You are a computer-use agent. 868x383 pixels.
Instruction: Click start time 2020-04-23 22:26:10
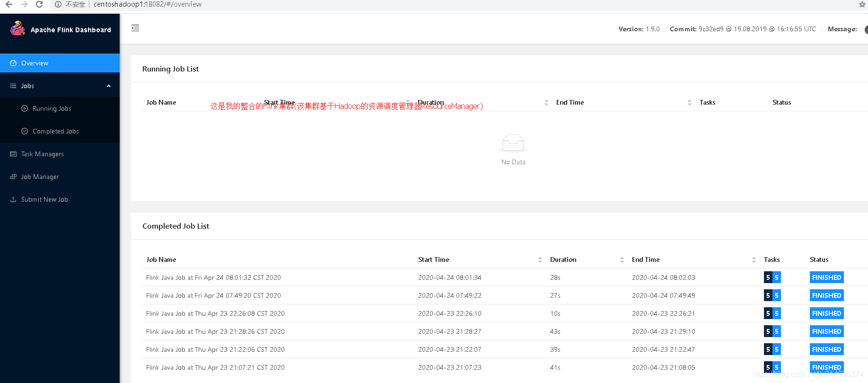[450, 313]
